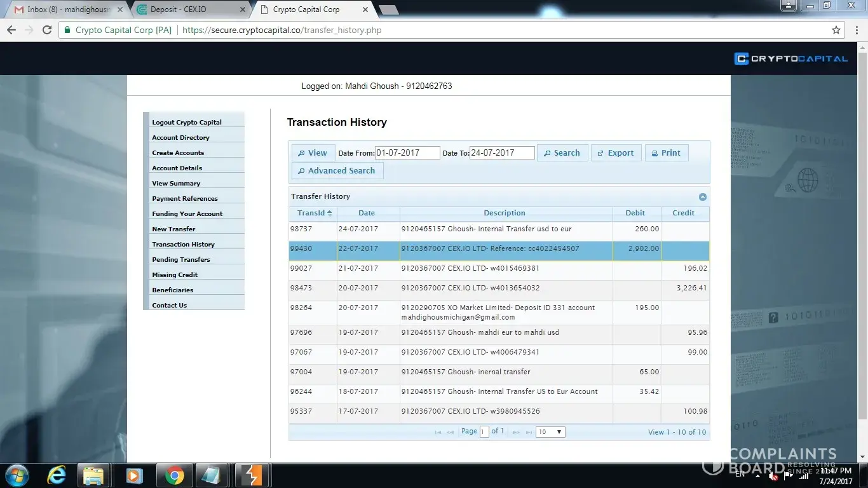Sort by the Credit column header
868x488 pixels.
click(x=684, y=213)
